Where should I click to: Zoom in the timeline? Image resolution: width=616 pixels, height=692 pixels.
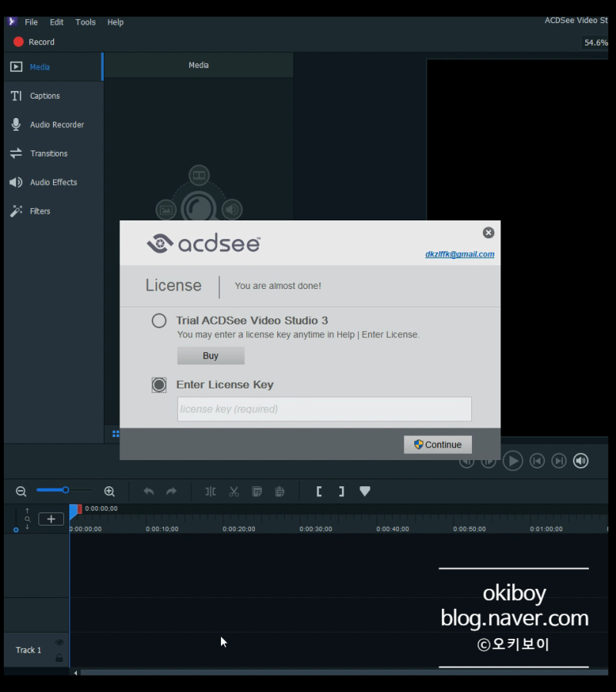(109, 491)
